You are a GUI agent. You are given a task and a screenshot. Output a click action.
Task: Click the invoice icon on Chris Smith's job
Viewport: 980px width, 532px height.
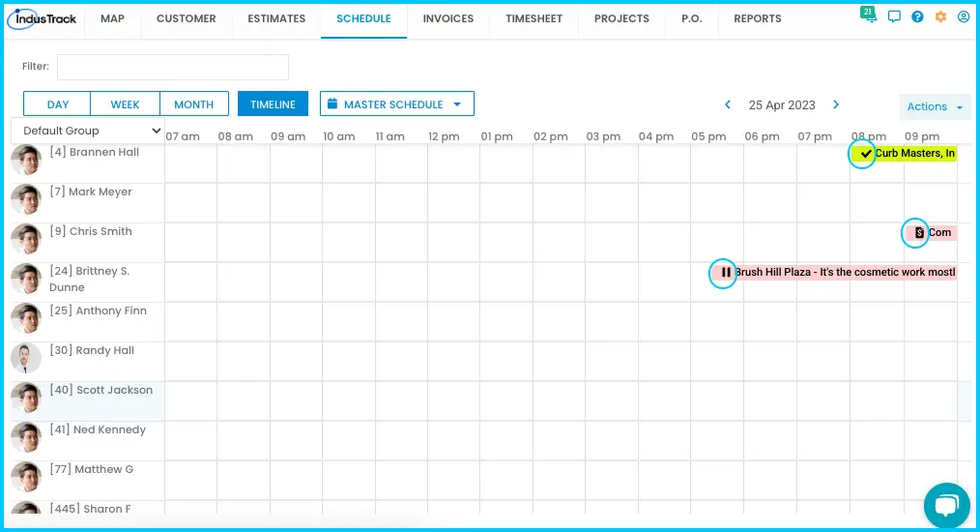point(919,233)
